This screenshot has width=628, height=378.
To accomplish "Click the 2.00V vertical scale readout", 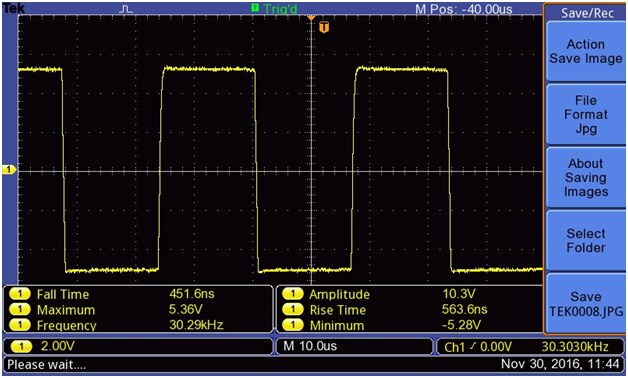I will (x=58, y=346).
